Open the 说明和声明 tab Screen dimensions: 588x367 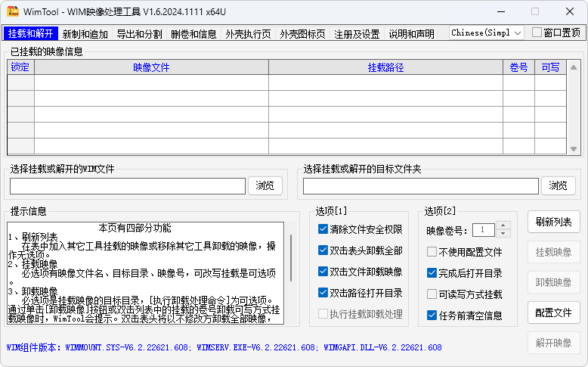411,34
